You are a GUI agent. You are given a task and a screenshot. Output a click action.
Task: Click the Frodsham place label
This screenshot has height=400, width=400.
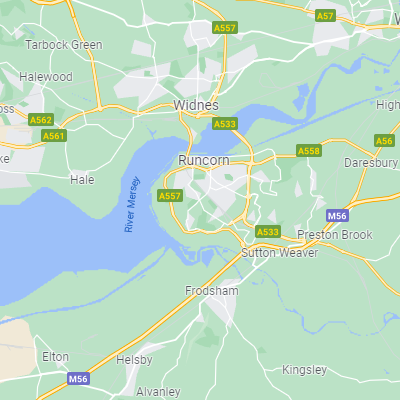[212, 291]
